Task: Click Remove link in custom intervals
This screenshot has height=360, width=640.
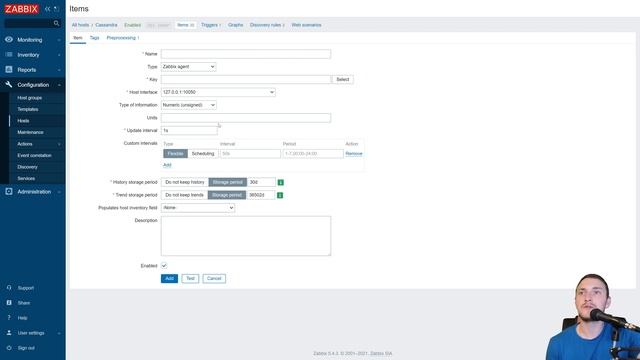Action: (x=354, y=153)
